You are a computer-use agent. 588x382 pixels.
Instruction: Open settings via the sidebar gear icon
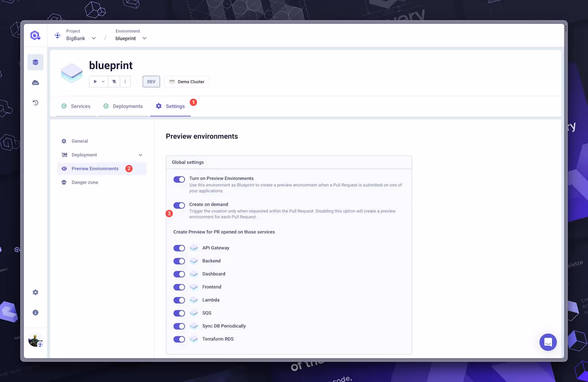pos(35,292)
